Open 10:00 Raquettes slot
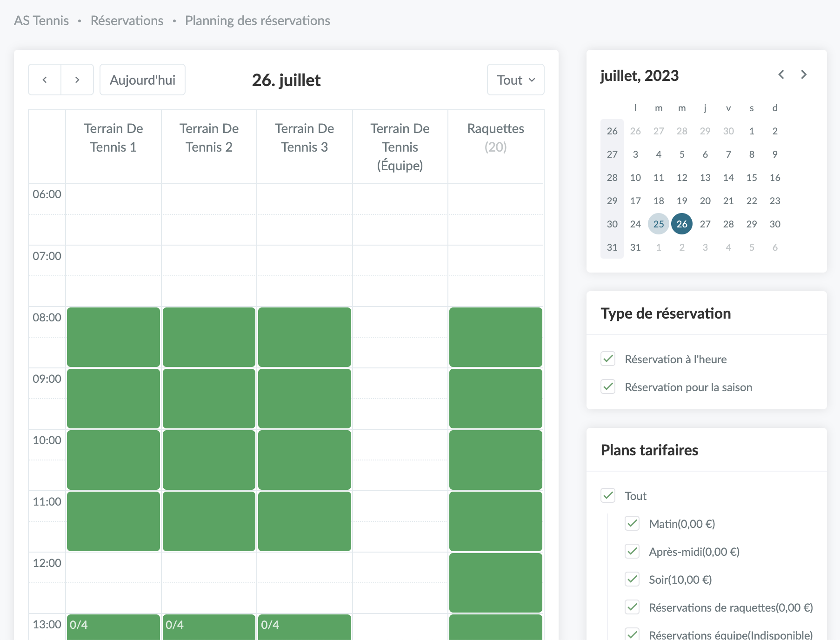The image size is (840, 640). click(496, 460)
